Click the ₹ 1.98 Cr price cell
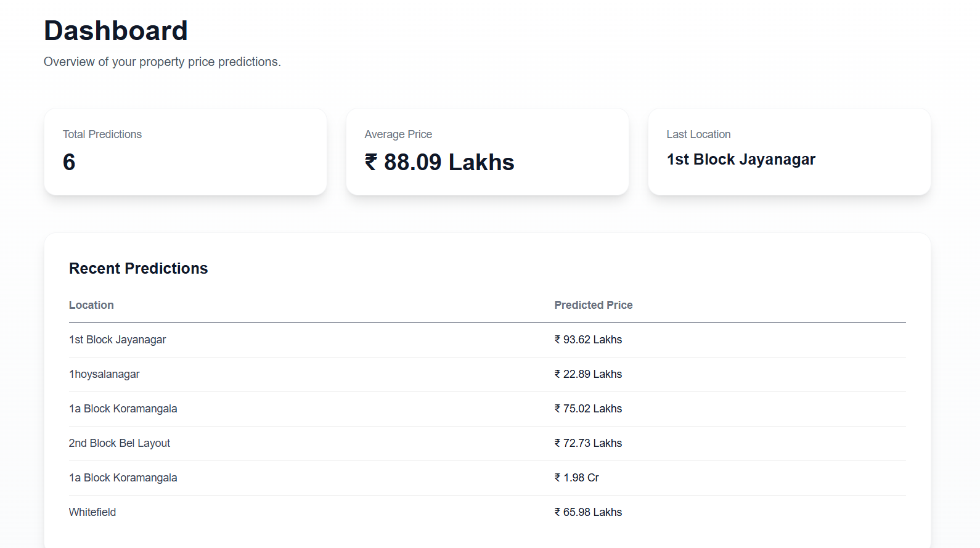 (576, 478)
